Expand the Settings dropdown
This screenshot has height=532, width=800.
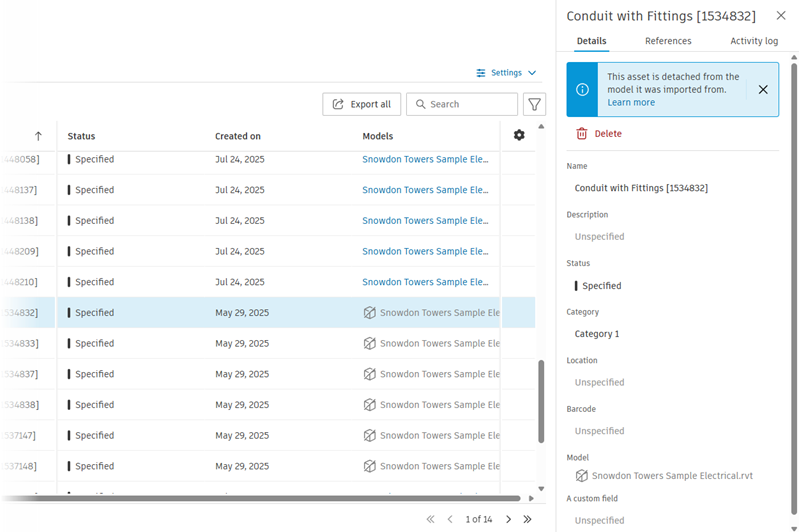coord(506,73)
